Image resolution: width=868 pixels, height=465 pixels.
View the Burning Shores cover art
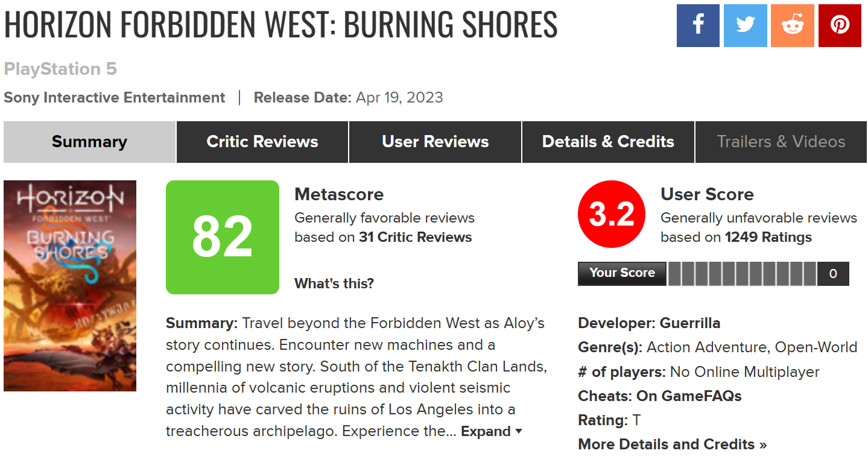pyautogui.click(x=70, y=286)
